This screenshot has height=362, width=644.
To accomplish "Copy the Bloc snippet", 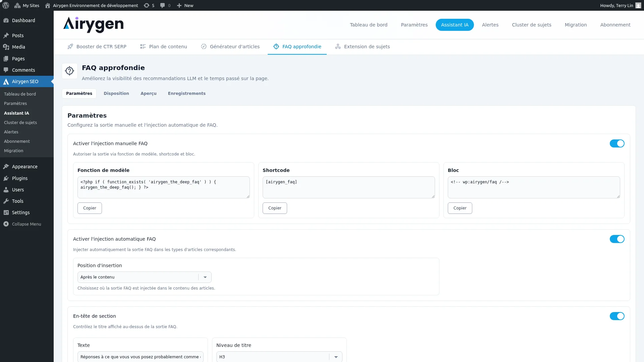I will point(460,208).
